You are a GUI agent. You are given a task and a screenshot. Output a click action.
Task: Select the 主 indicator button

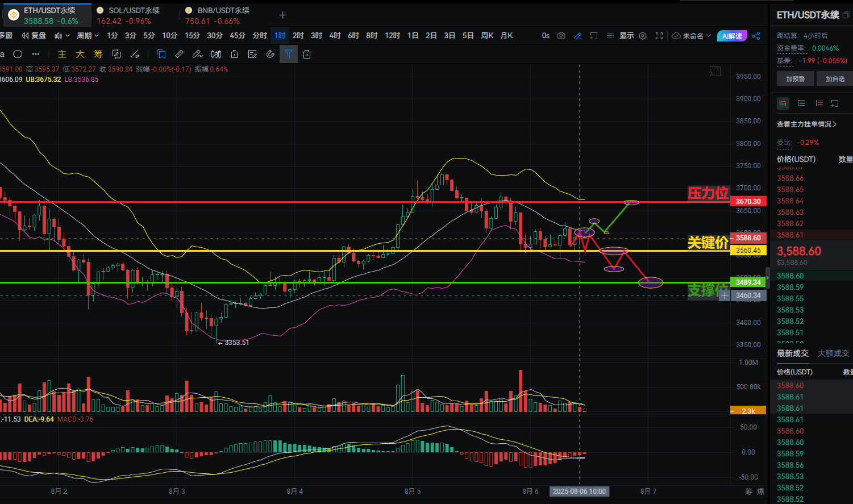(62, 54)
